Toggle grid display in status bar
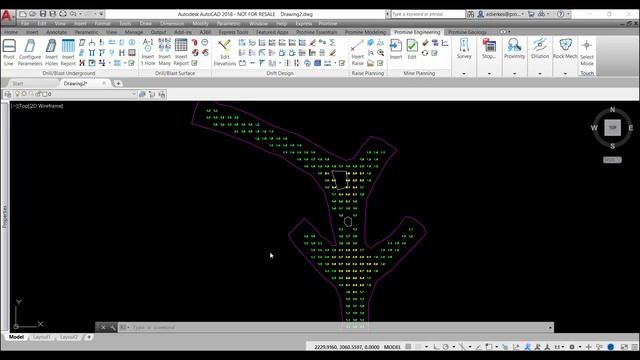 [x=408, y=347]
